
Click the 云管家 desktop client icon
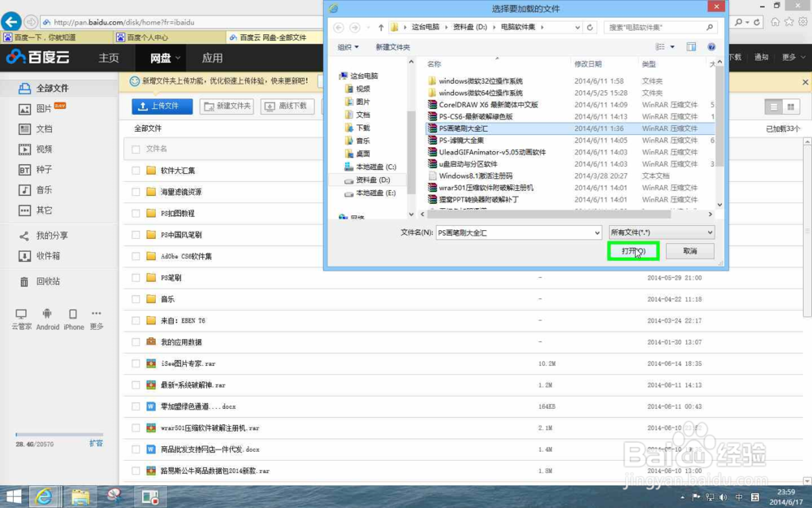(21, 319)
